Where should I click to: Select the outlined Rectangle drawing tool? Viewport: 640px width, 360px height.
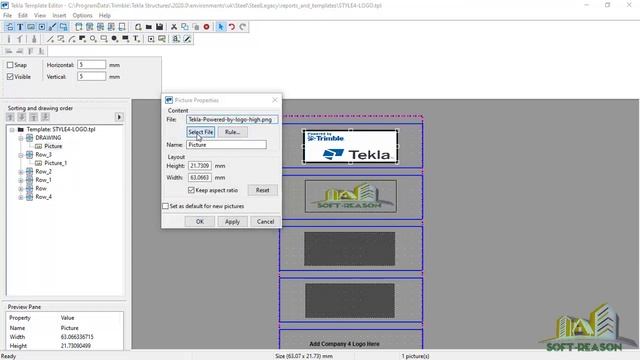point(104,39)
